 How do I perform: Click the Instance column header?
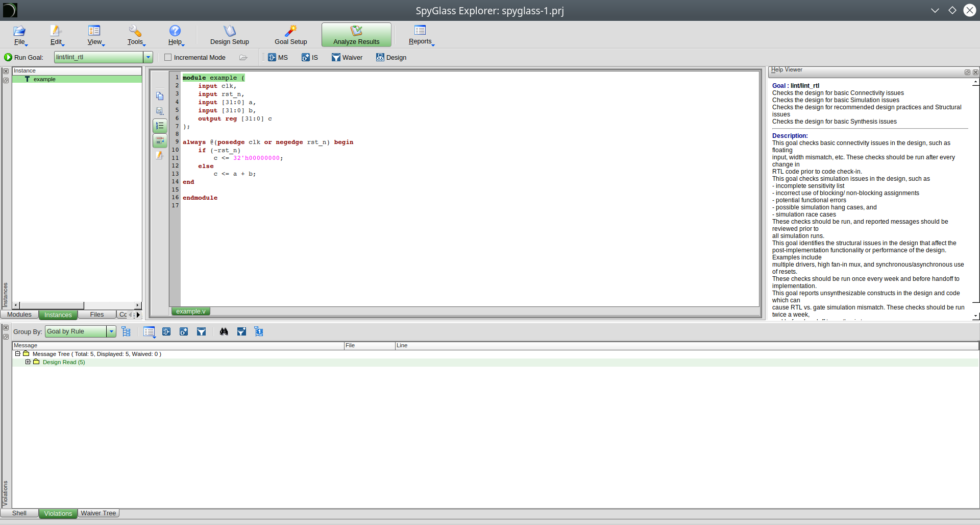(x=77, y=71)
